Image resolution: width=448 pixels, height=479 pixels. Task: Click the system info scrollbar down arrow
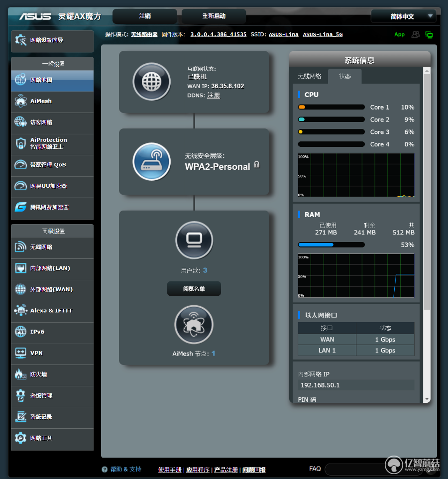[427, 399]
